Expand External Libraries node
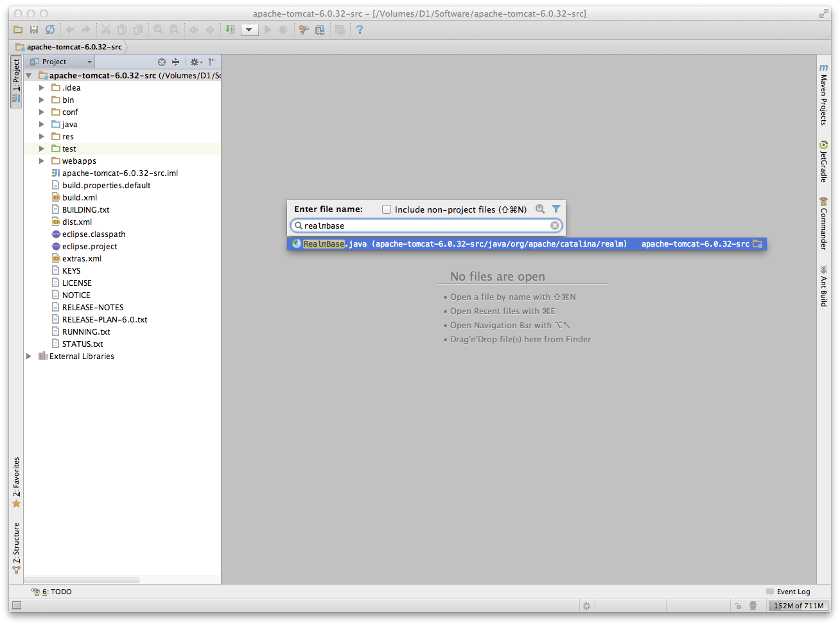 29,356
